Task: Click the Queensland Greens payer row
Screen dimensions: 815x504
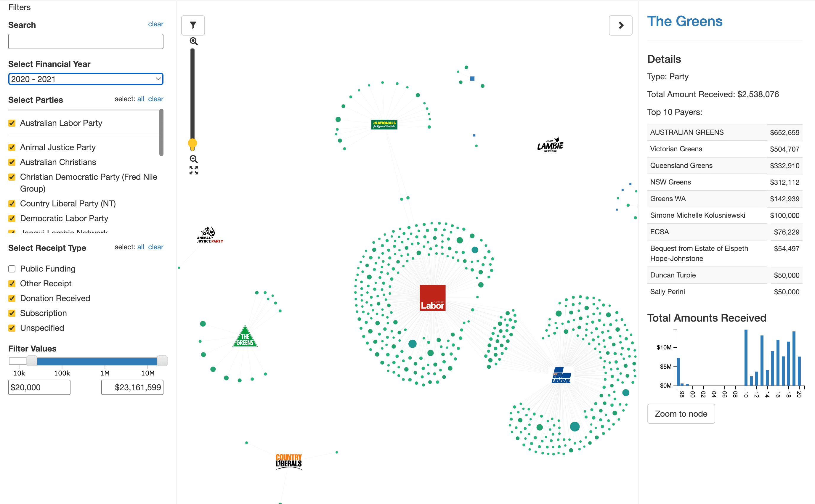Action: click(725, 166)
